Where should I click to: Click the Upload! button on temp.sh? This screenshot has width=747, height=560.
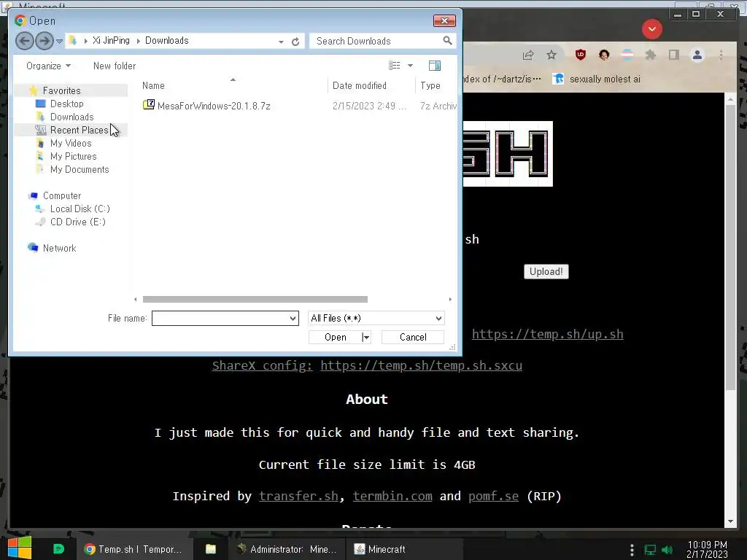[x=546, y=271]
